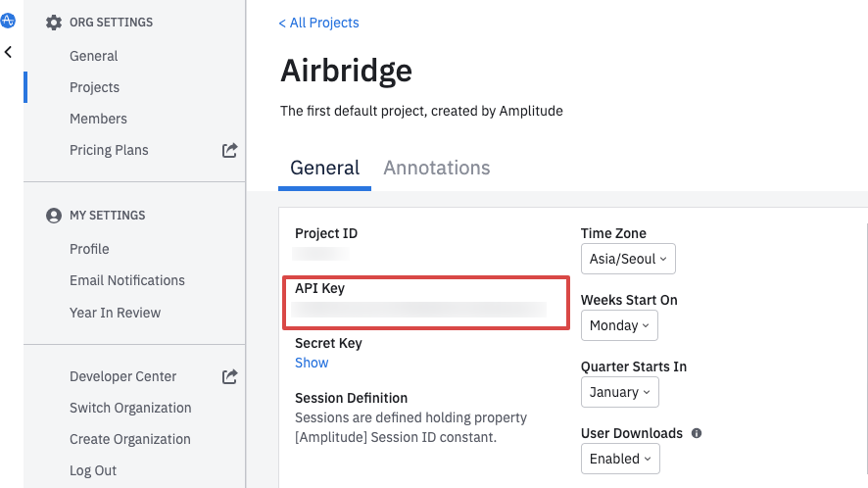
Task: Click Log Out
Action: click(x=93, y=470)
